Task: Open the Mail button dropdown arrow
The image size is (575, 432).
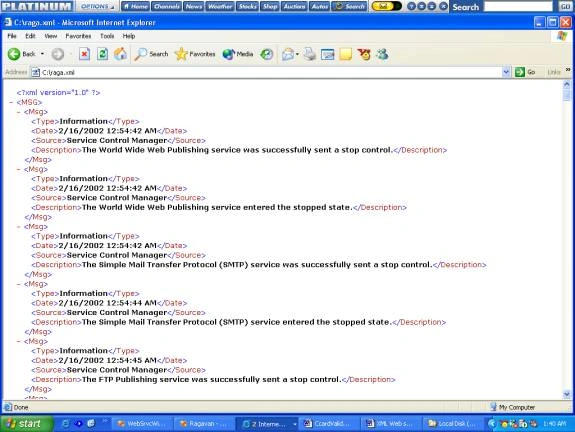Action: [297, 54]
